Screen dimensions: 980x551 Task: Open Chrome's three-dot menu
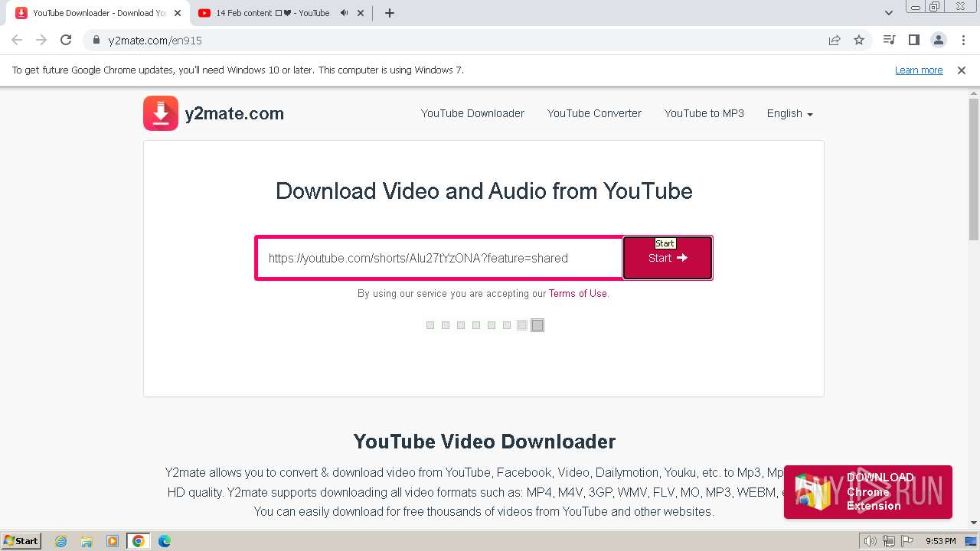963,40
